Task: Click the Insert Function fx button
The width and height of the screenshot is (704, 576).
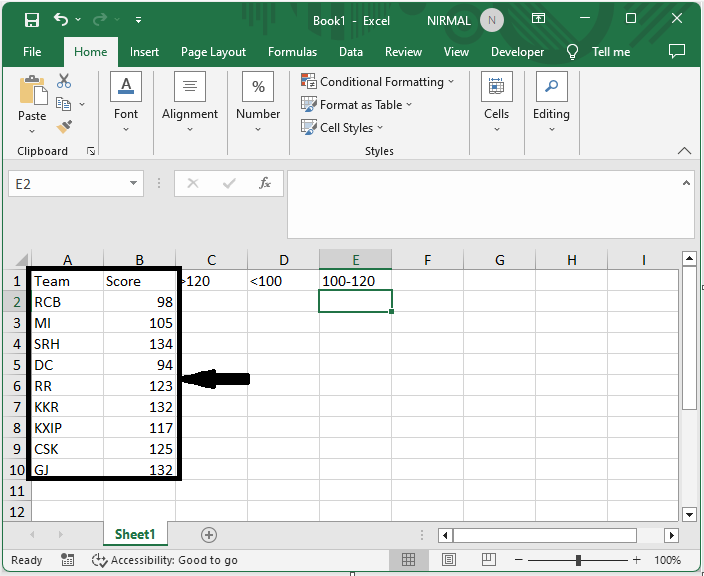Action: (x=265, y=183)
